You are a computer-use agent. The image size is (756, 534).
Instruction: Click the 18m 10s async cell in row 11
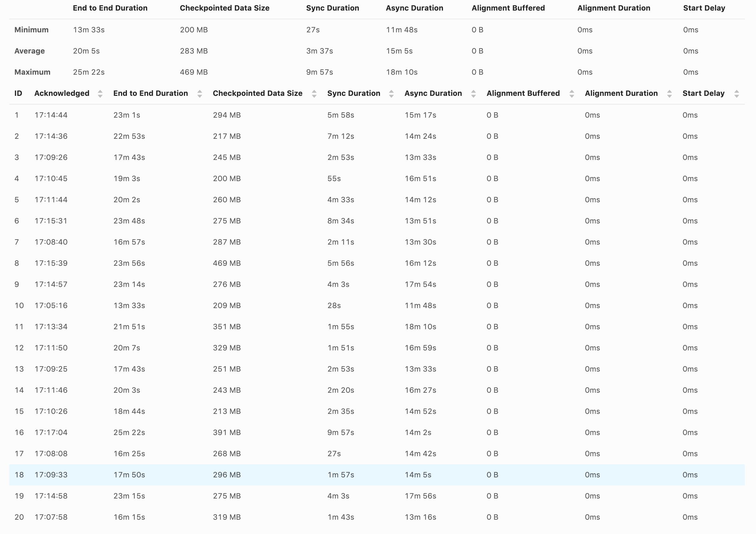coord(420,327)
